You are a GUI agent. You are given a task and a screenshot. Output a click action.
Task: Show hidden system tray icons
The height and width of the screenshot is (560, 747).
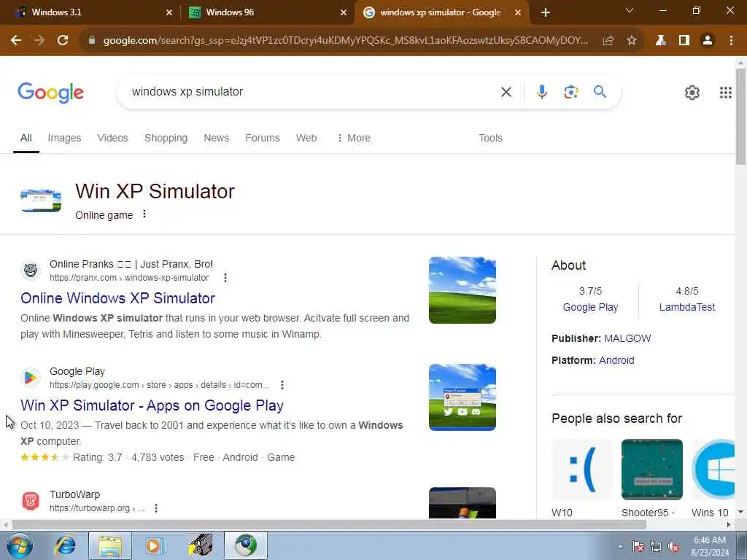click(620, 547)
